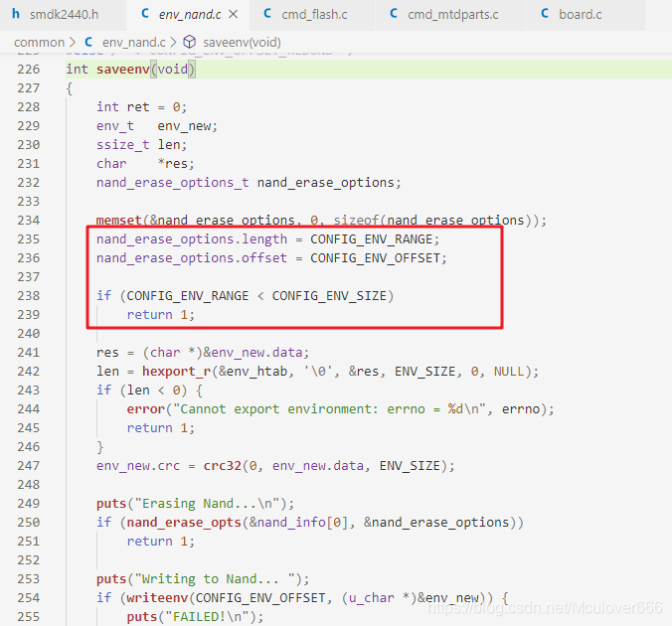Click '&env_htab' argument on line 242
The width and height of the screenshot is (672, 626).
[x=252, y=371]
